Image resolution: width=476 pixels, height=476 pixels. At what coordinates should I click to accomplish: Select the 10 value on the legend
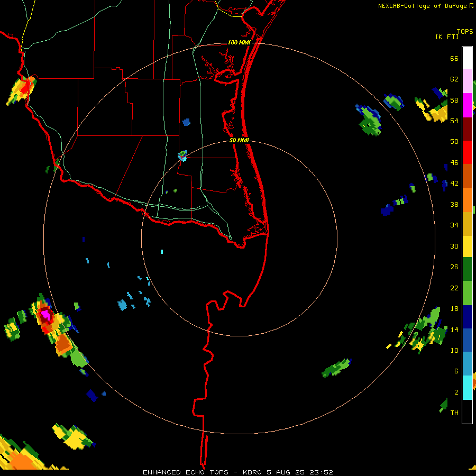[454, 350]
